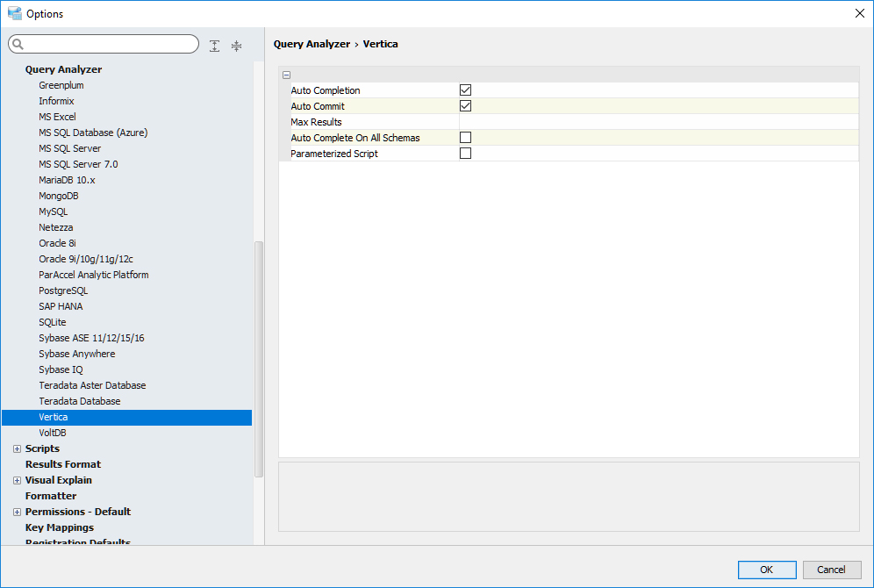Open the Results Format page
This screenshot has width=874, height=588.
click(x=63, y=464)
